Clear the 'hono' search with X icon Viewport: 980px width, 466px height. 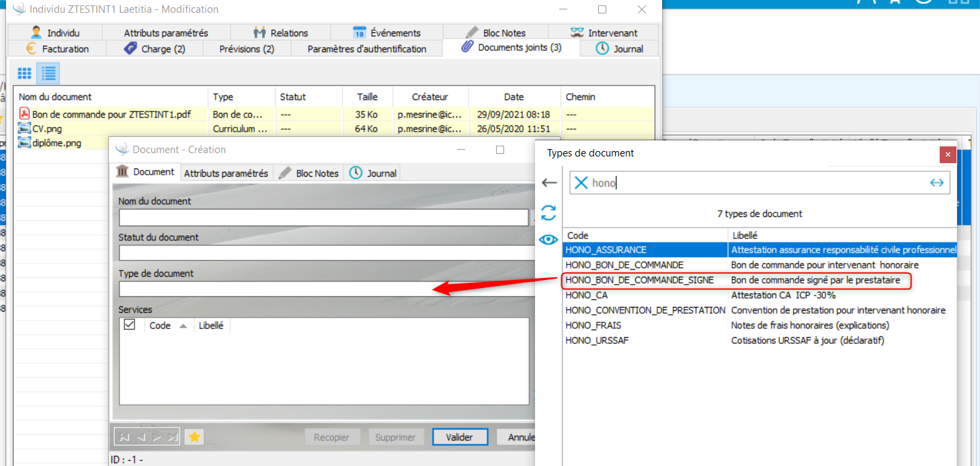click(581, 183)
